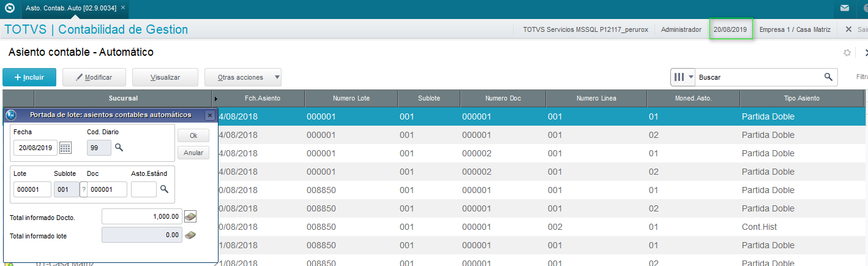
Task: Click the money icon beside Total informado lote
Action: [x=190, y=235]
